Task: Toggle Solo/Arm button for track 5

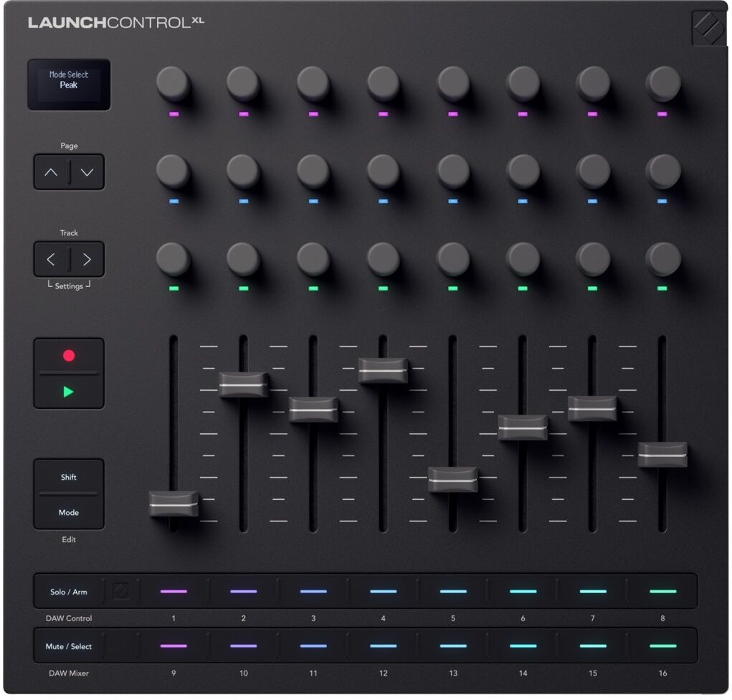Action: pyautogui.click(x=453, y=592)
